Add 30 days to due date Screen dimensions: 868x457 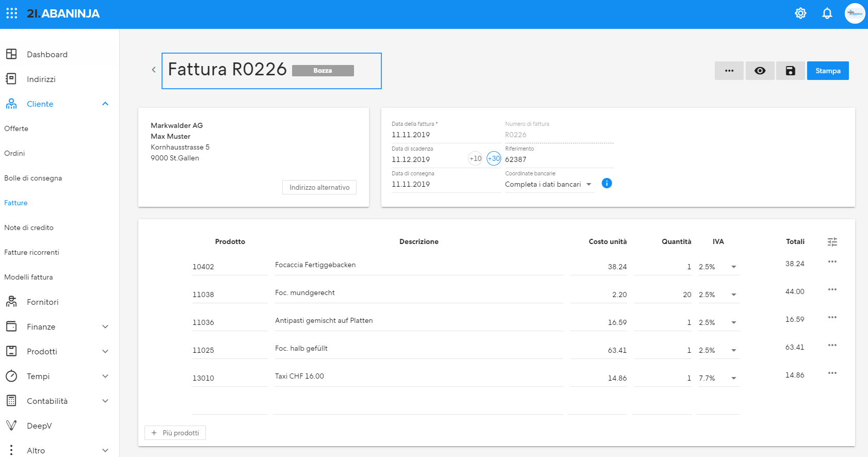tap(494, 158)
